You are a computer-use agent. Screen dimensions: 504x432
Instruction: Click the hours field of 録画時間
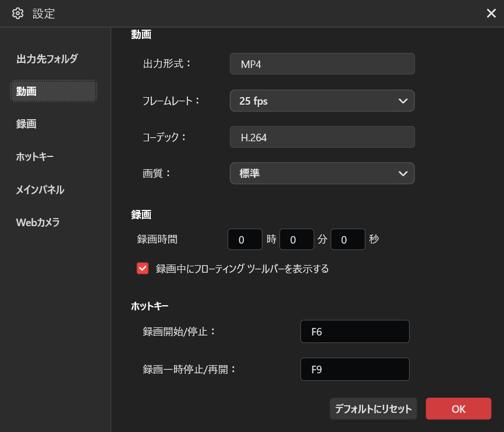pos(244,239)
